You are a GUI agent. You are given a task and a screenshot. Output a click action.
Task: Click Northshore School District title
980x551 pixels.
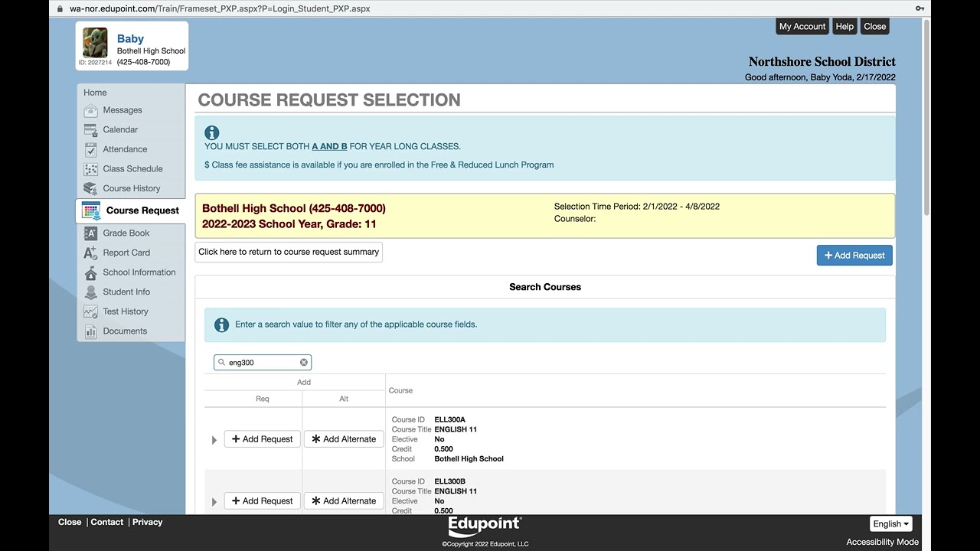[x=822, y=62]
